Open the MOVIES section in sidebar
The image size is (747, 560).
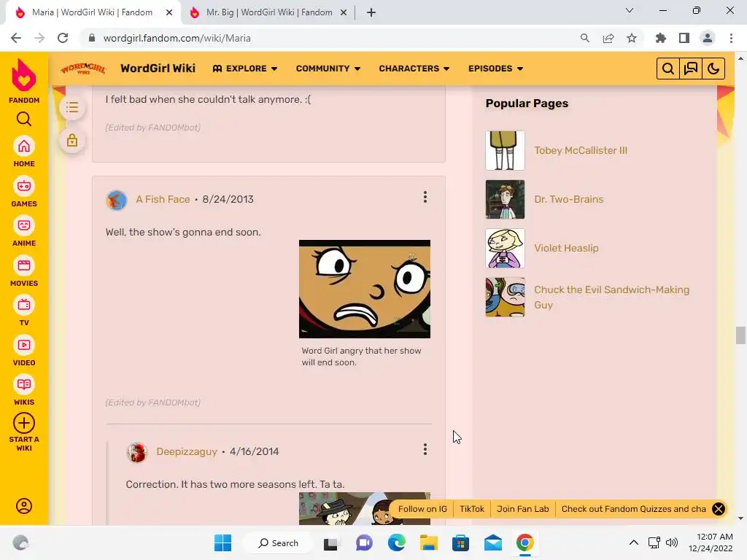pos(24,271)
